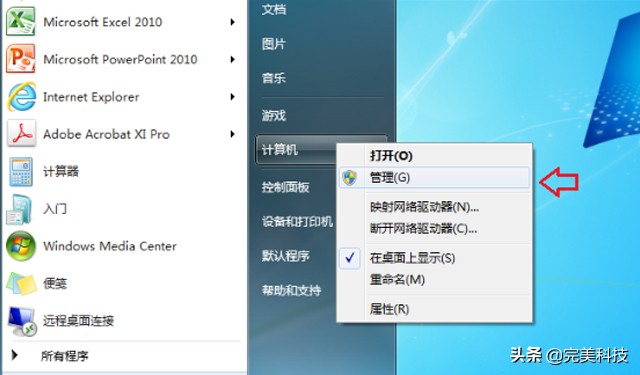The height and width of the screenshot is (375, 640).
Task: Click the 入门 text label
Action: (55, 209)
